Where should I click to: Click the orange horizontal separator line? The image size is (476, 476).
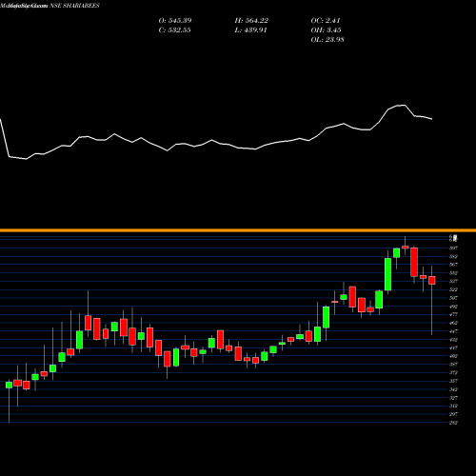(238, 230)
